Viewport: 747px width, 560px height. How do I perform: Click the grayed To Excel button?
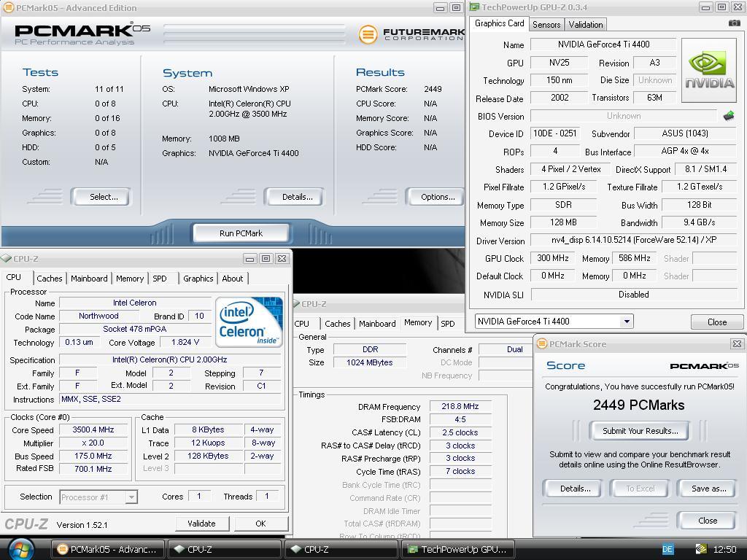pyautogui.click(x=640, y=489)
